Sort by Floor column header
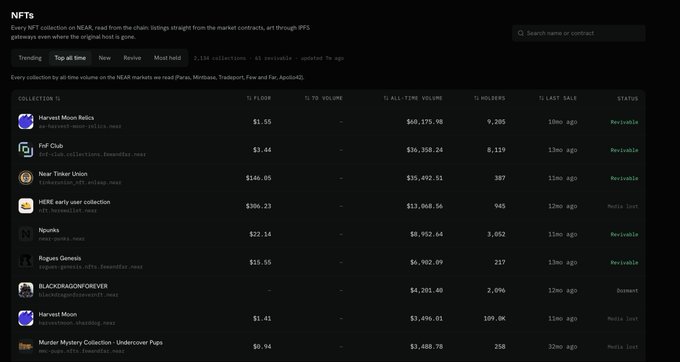This screenshot has width=680, height=362. [259, 98]
